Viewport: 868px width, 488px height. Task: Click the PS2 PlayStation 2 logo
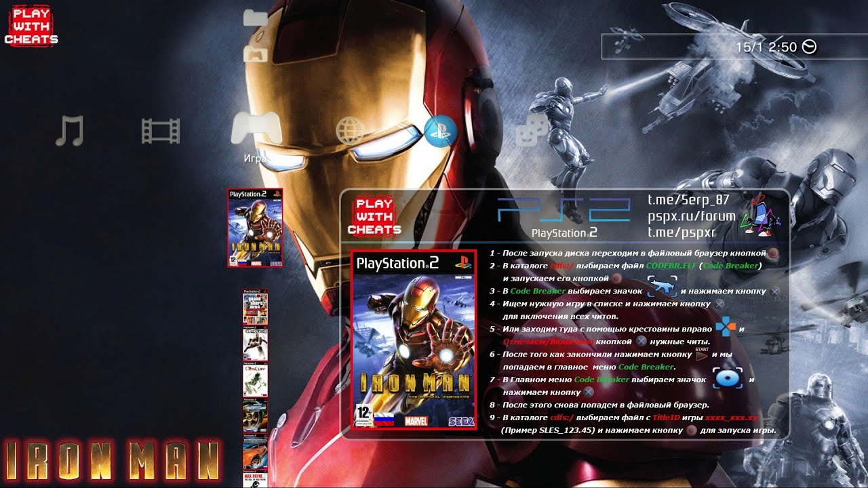[x=564, y=217]
